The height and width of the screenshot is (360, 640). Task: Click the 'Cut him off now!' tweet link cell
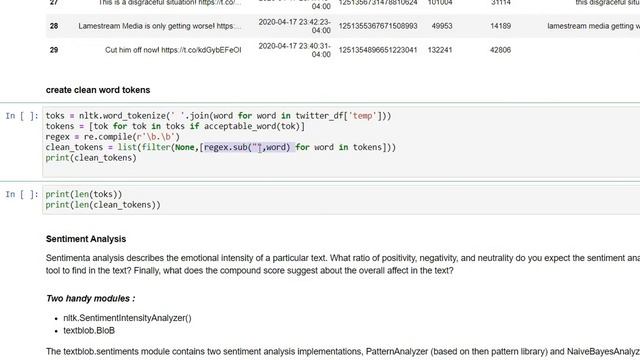(173, 50)
